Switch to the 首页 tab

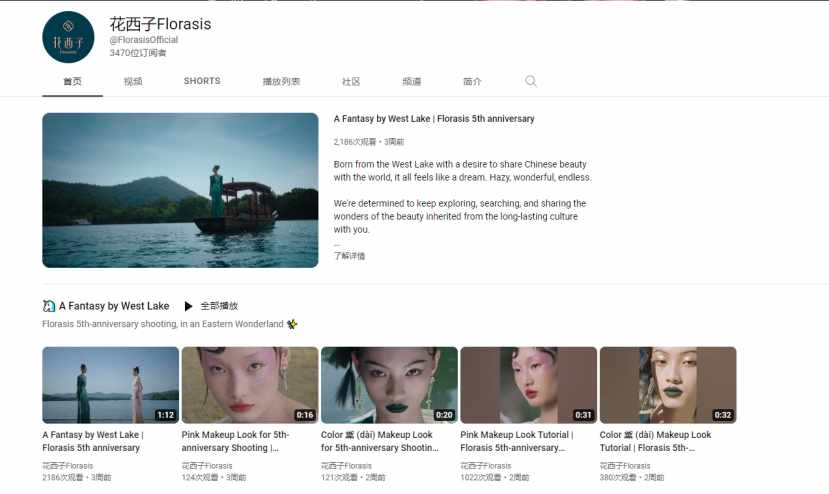[x=72, y=81]
